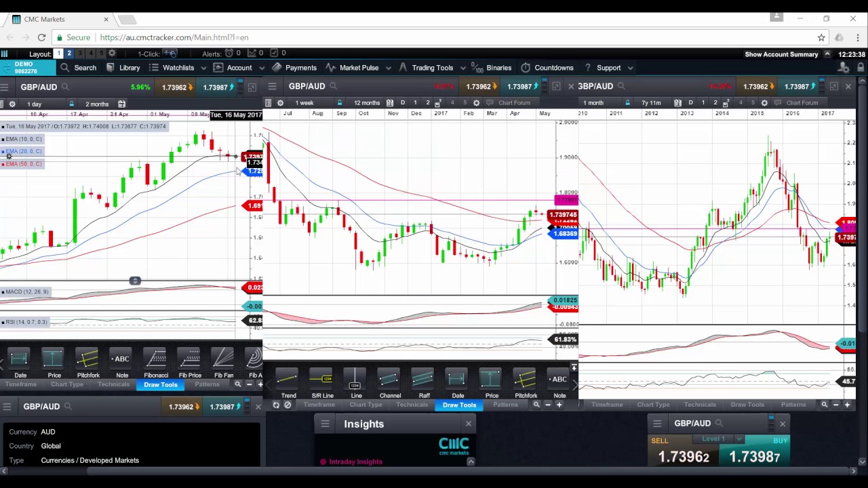
Task: Open layout settings gear icon
Action: pos(112,54)
